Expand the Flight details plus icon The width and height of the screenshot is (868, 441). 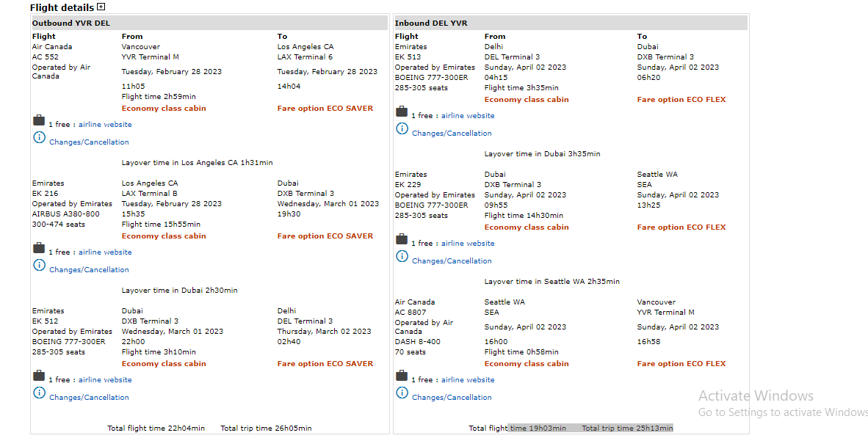(101, 7)
